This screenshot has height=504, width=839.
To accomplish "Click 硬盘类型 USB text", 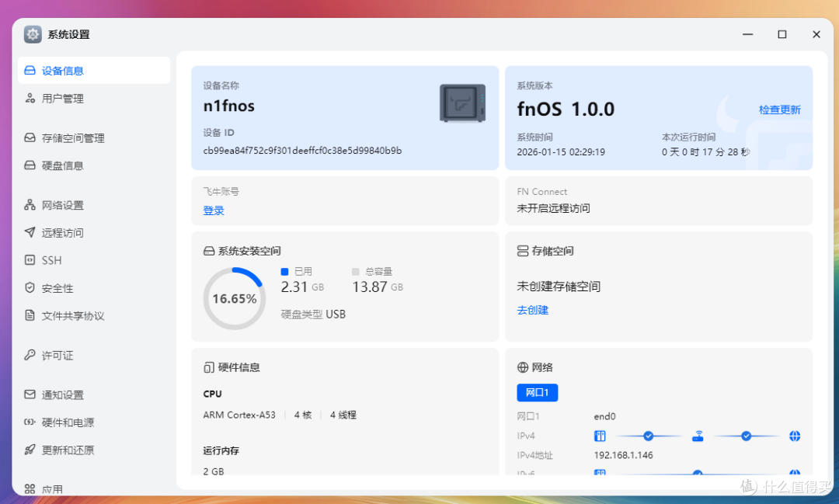I will (x=313, y=314).
